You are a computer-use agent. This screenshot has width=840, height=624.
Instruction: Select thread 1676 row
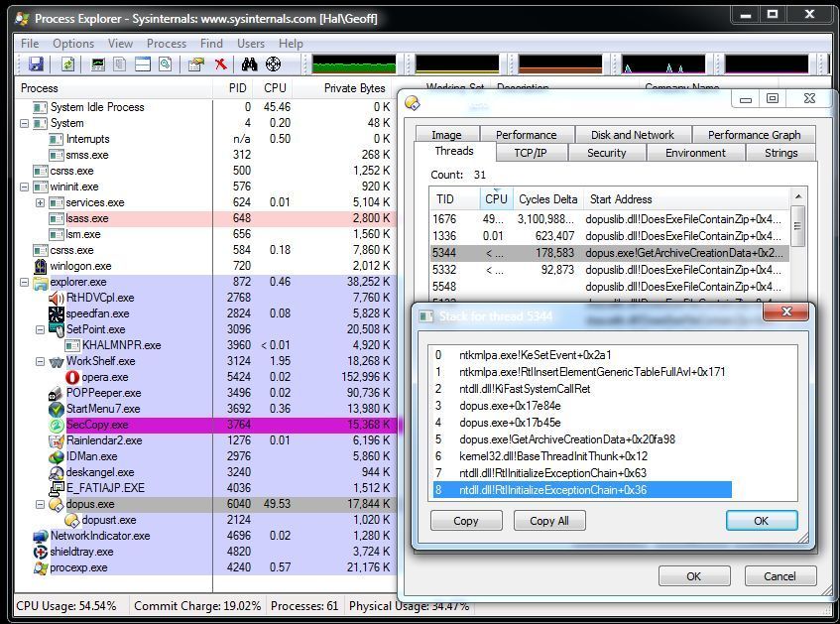click(610, 218)
